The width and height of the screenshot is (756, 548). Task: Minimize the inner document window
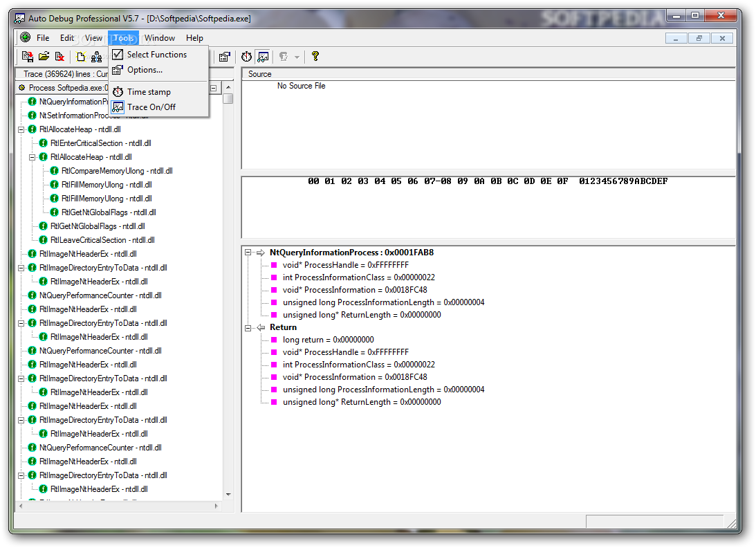click(x=676, y=38)
